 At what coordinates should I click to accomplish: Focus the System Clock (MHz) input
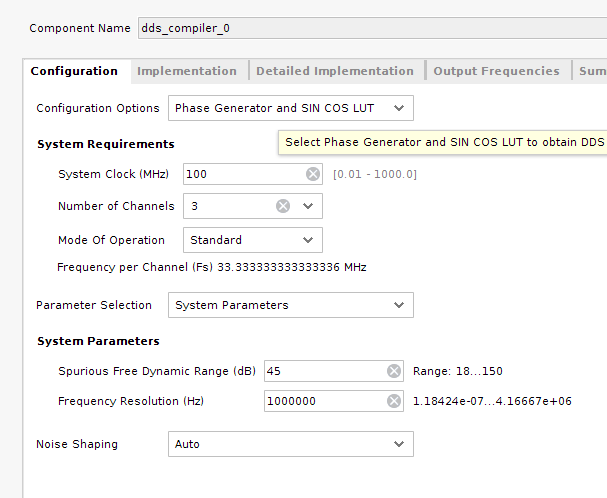pos(243,174)
